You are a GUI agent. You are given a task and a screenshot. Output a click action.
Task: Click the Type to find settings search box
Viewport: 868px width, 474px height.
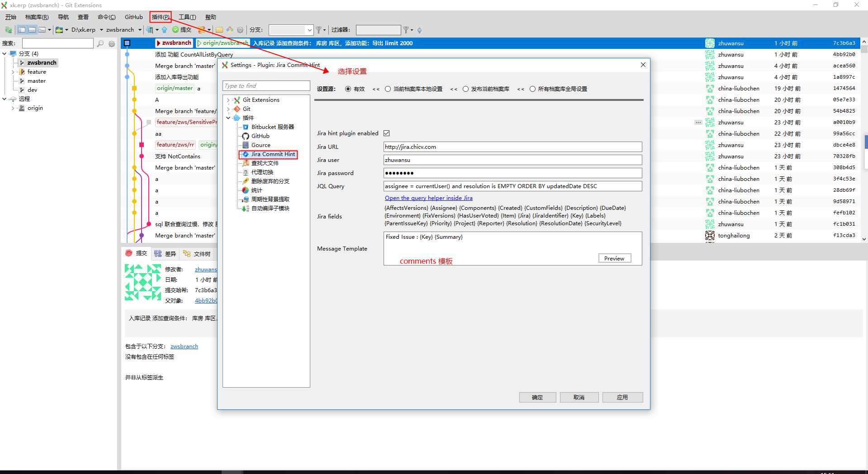click(266, 86)
